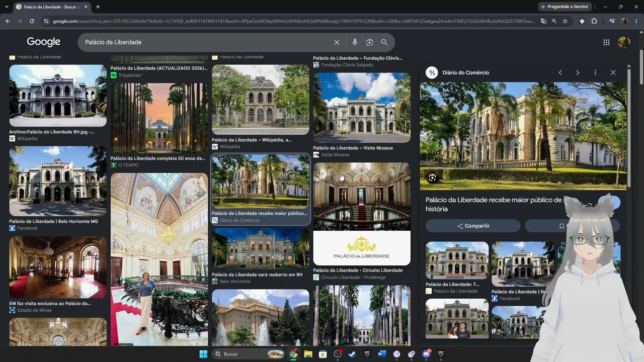Screen dimensions: 644x362
Task: Click the Pregúntale a Gemini button
Action: click(x=564, y=7)
